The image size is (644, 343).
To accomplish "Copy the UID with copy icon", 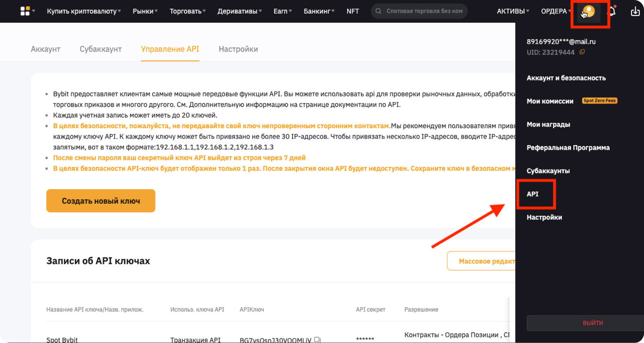I will tap(582, 52).
